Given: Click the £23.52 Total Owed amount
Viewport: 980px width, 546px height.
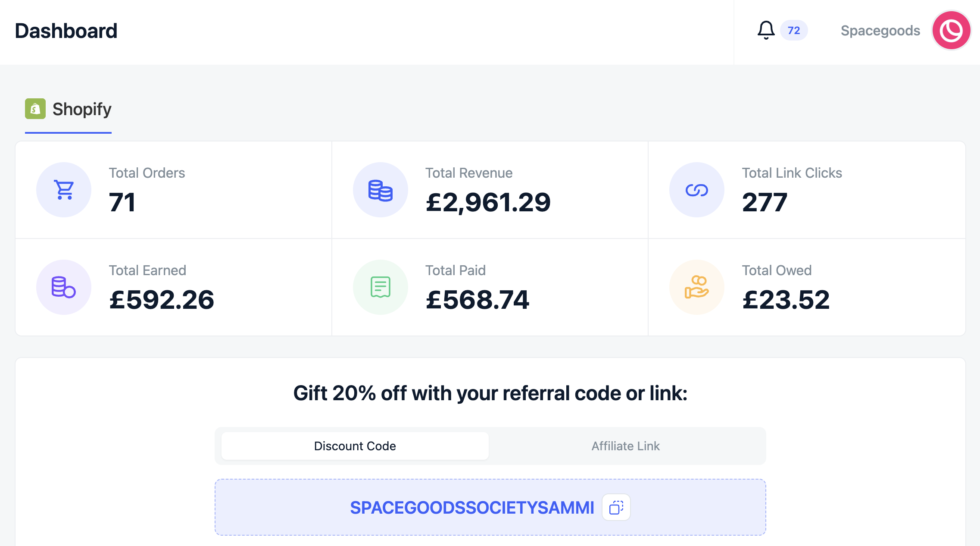Looking at the screenshot, I should pyautogui.click(x=786, y=300).
